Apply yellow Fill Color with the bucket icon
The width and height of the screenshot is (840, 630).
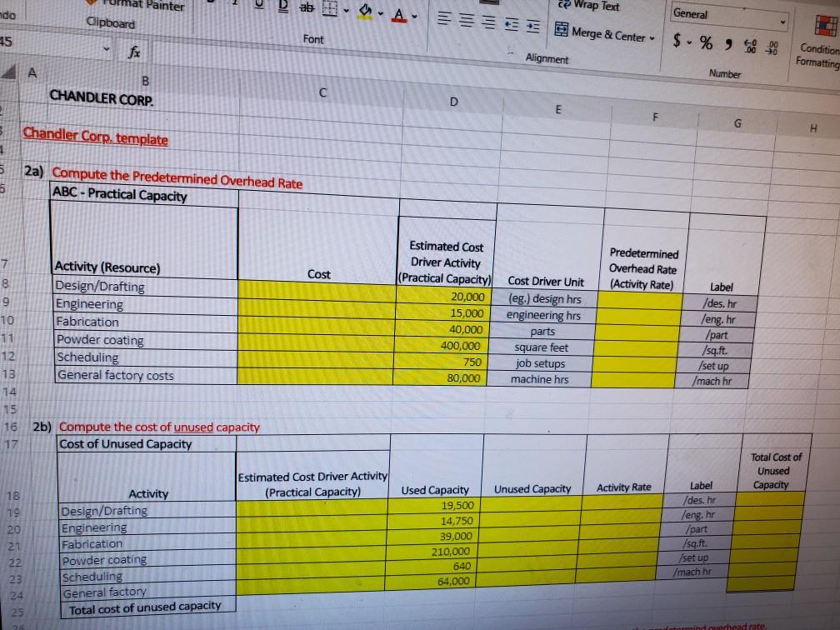click(x=365, y=11)
